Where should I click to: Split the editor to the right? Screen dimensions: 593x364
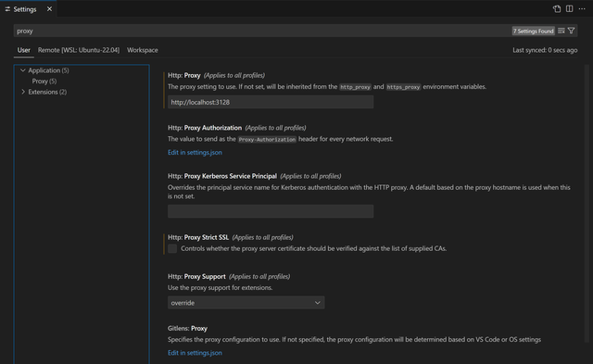569,8
